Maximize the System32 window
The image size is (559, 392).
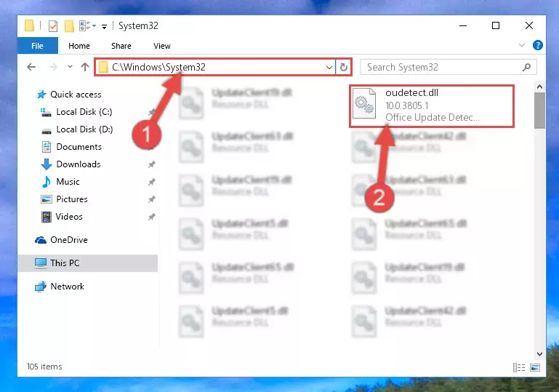pyautogui.click(x=496, y=25)
